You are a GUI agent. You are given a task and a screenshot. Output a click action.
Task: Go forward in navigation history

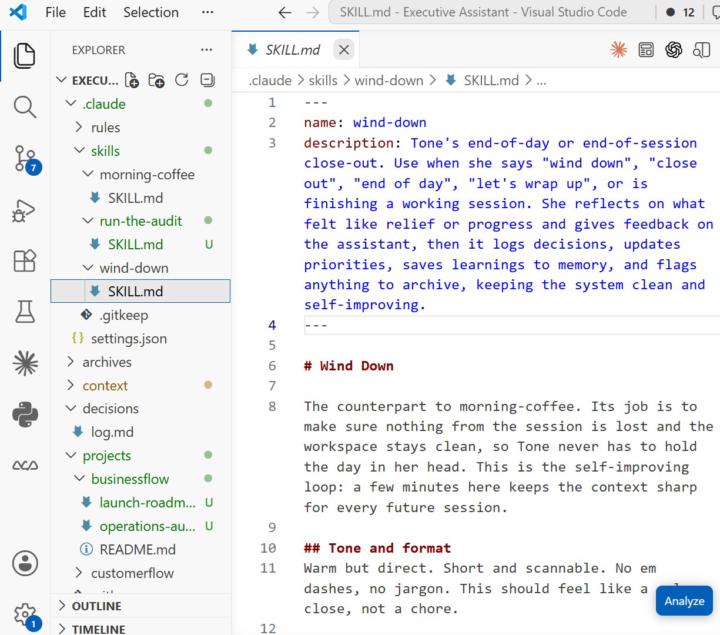(x=312, y=12)
